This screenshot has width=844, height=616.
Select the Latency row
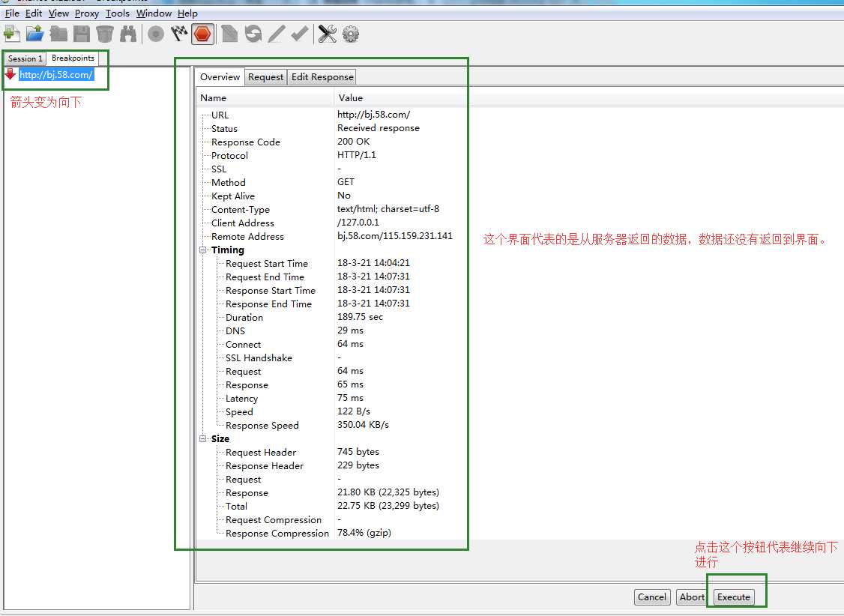(331, 398)
